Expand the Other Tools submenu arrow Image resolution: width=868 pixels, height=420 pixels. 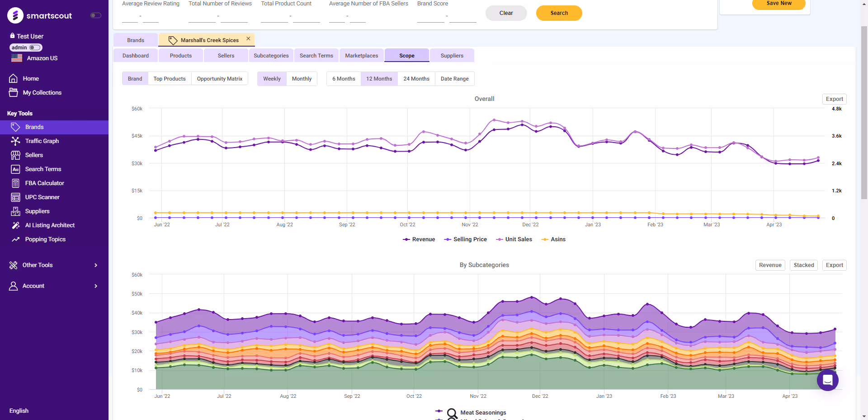point(96,265)
